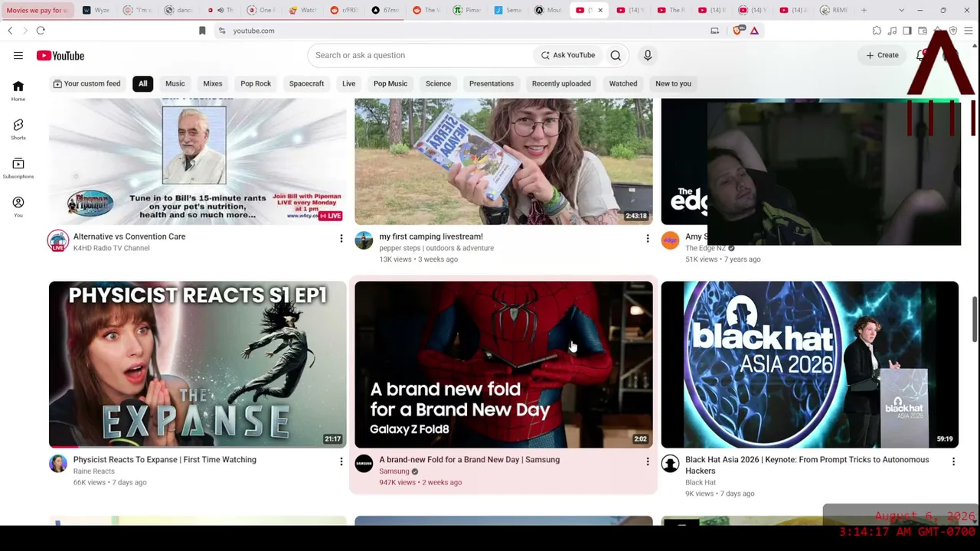Click the Create button
The image size is (980, 551).
point(882,55)
